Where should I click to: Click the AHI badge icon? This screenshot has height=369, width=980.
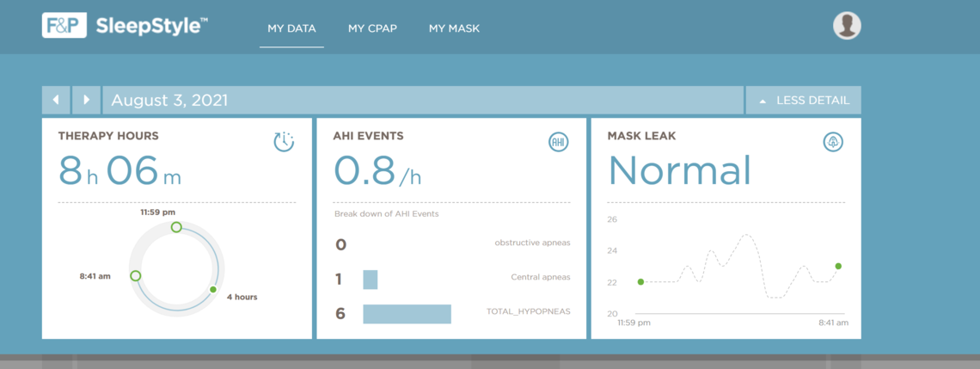559,142
